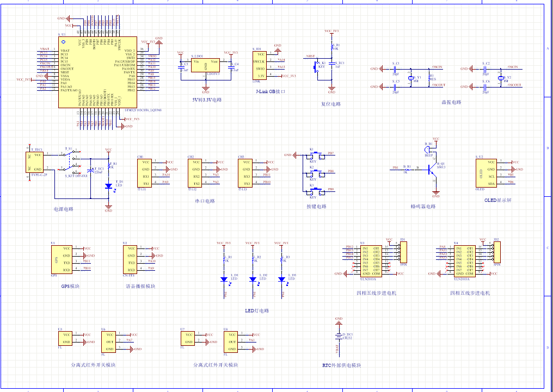Select the J-Link S_JD1 connector block

260,65
